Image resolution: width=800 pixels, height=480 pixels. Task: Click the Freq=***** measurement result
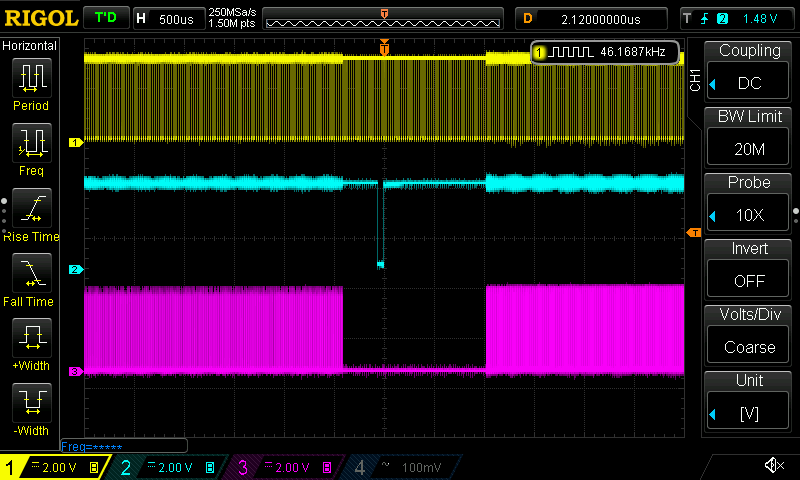point(91,447)
